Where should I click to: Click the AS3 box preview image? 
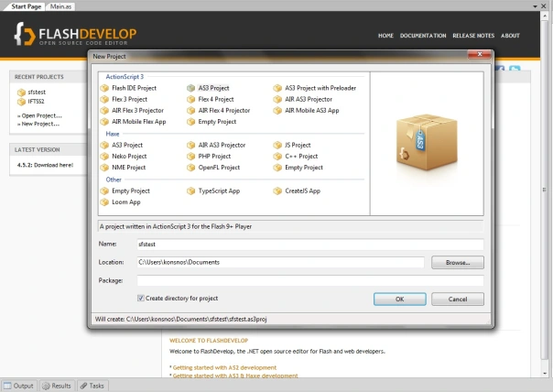click(x=427, y=142)
